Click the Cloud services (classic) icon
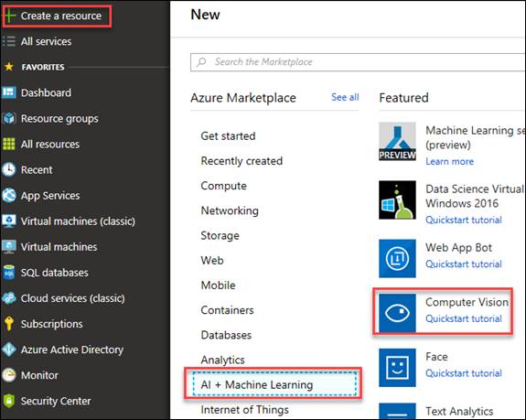This screenshot has width=526, height=420. (9, 298)
